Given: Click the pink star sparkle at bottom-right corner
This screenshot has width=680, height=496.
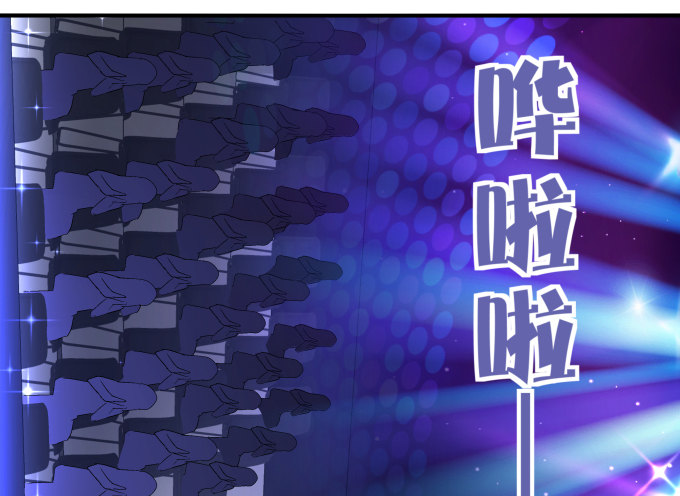Looking at the screenshot, I should pos(659,467).
